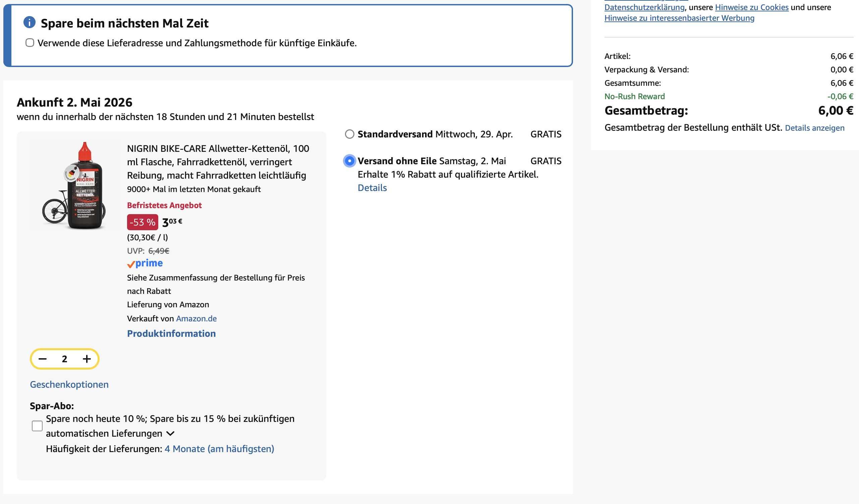Image resolution: width=859 pixels, height=504 pixels.
Task: Click the Verpackung & Versand row label
Action: tap(647, 69)
